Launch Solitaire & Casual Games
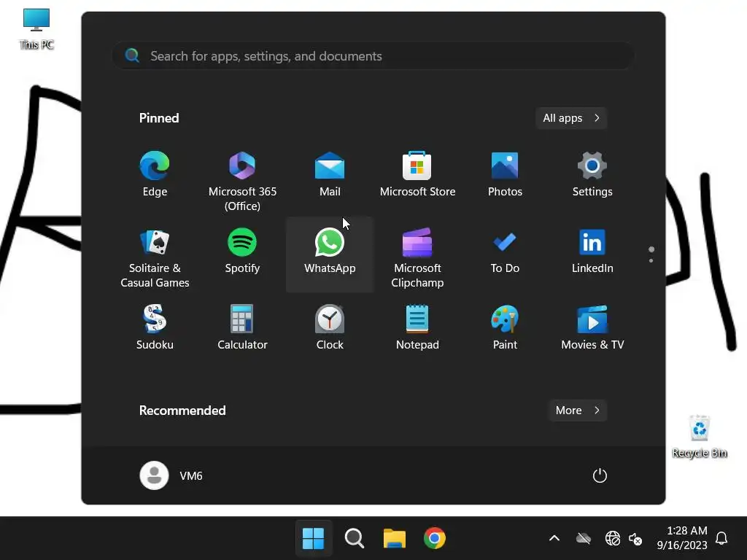This screenshot has width=747, height=560. point(155,258)
